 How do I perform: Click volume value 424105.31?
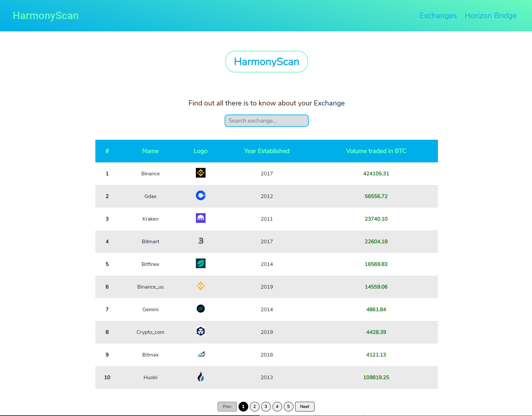click(376, 174)
